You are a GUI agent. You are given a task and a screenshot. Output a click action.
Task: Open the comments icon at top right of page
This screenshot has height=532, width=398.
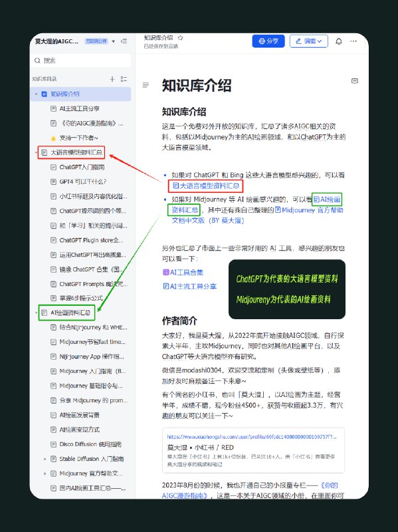pyautogui.click(x=355, y=81)
